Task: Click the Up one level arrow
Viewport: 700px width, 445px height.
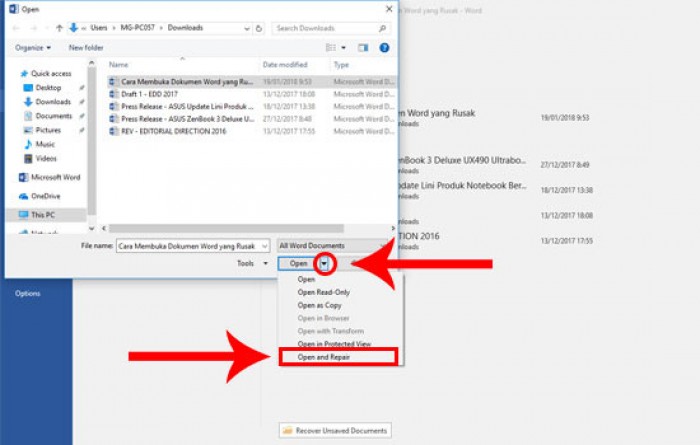Action: [x=59, y=28]
